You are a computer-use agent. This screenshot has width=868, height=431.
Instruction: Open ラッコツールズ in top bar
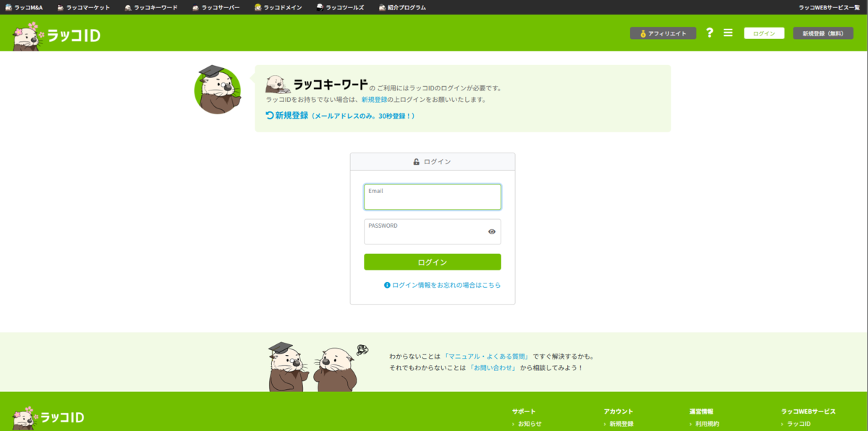pos(340,7)
